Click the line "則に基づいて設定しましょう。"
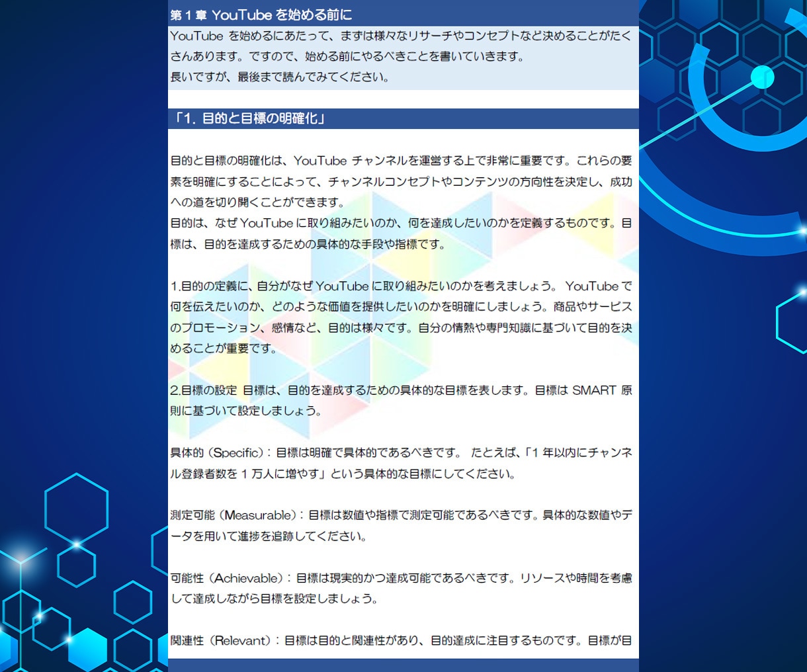This screenshot has width=807, height=672. tap(246, 411)
